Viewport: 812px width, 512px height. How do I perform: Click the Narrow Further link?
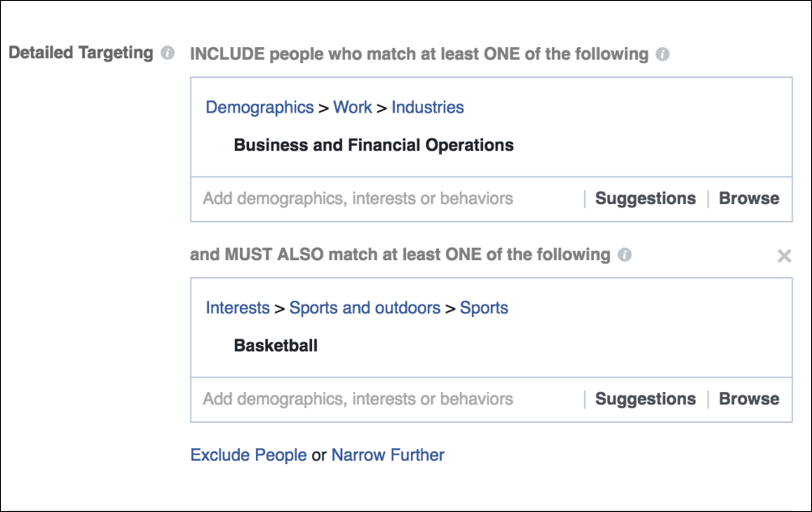pyautogui.click(x=387, y=455)
